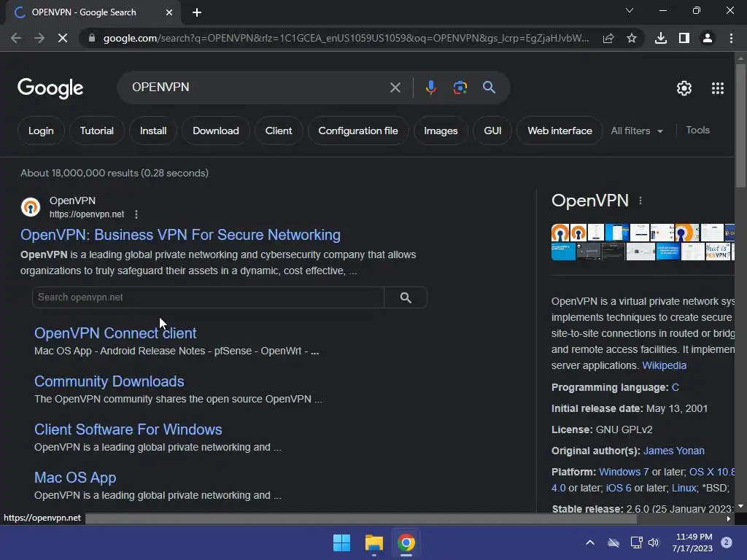
Task: Open the notification center badge
Action: (726, 542)
